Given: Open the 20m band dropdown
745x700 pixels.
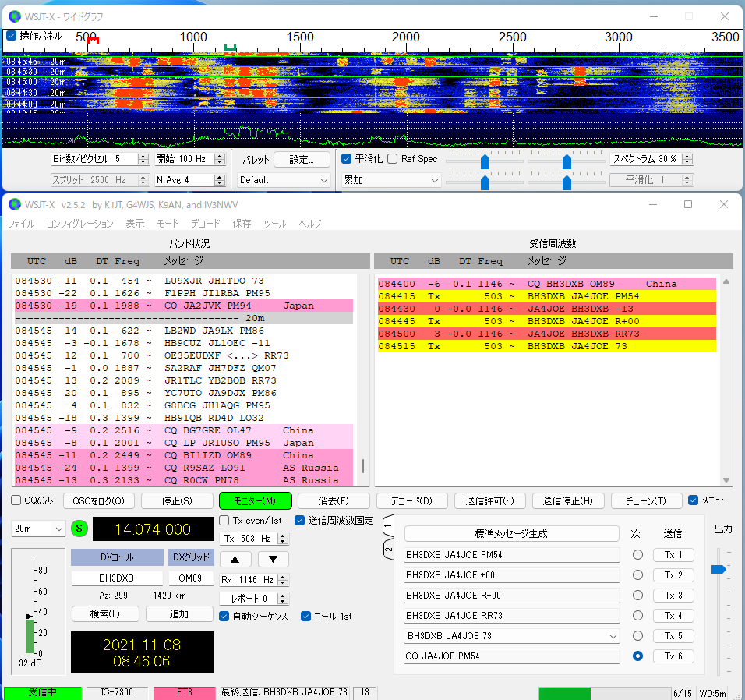Looking at the screenshot, I should [38, 529].
